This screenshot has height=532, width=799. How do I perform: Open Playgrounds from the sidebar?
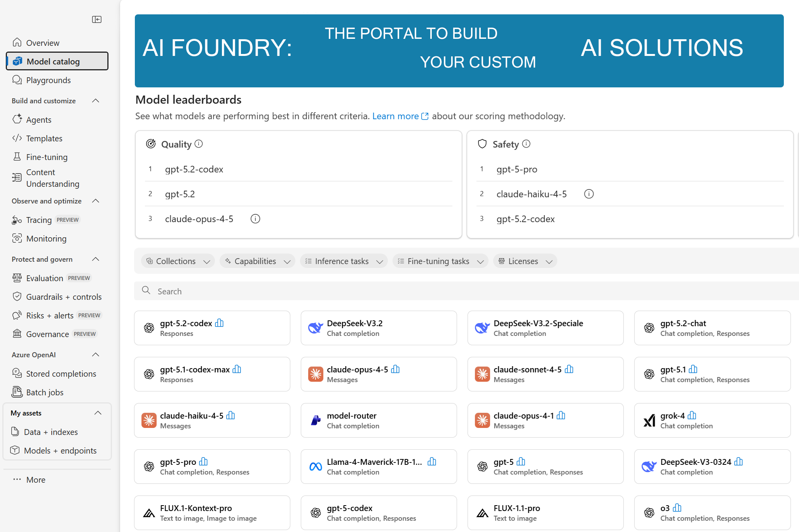tap(57, 80)
